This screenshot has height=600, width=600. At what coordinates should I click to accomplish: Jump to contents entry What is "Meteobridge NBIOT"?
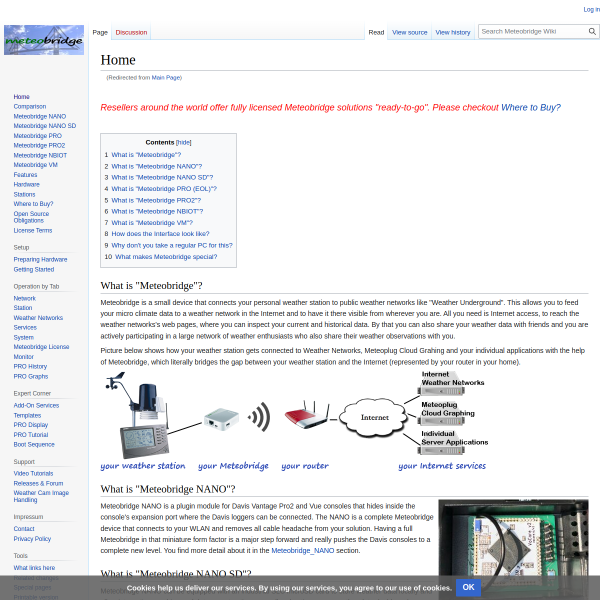coord(157,212)
